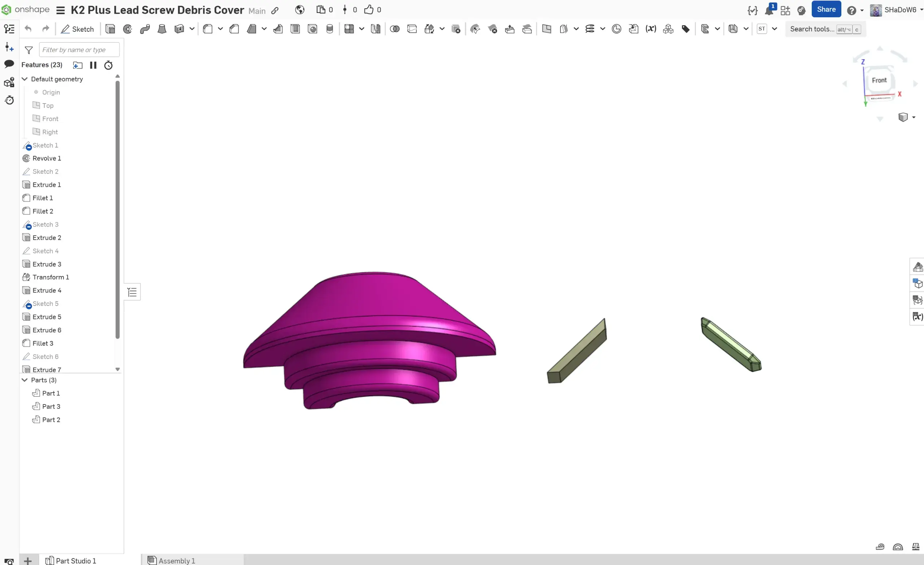Click the Sketch button

coord(78,29)
